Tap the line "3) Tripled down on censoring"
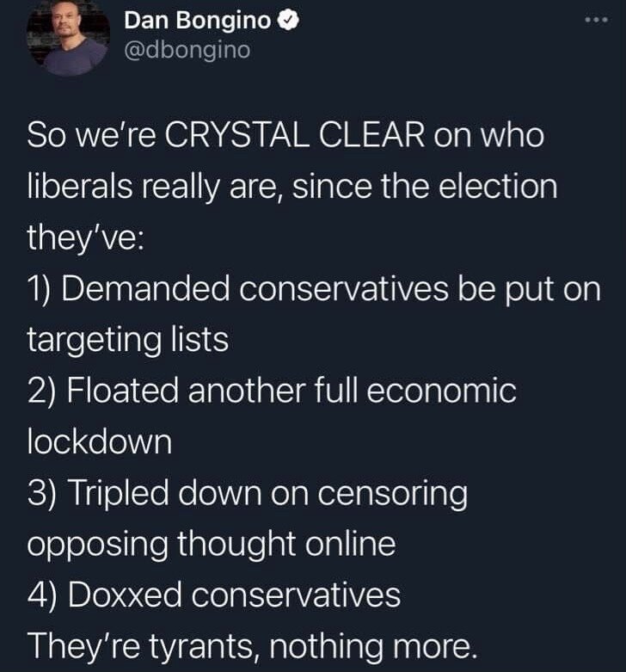This screenshot has width=626, height=672. (248, 493)
